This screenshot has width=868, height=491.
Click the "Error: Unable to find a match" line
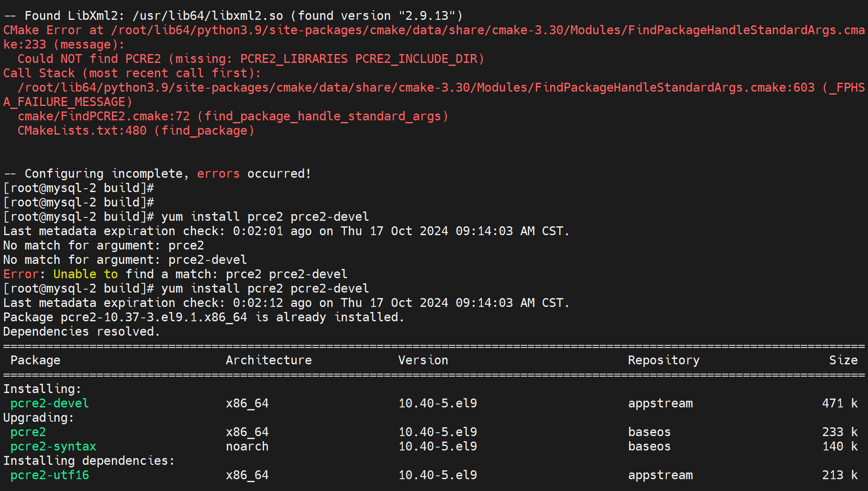click(x=175, y=274)
